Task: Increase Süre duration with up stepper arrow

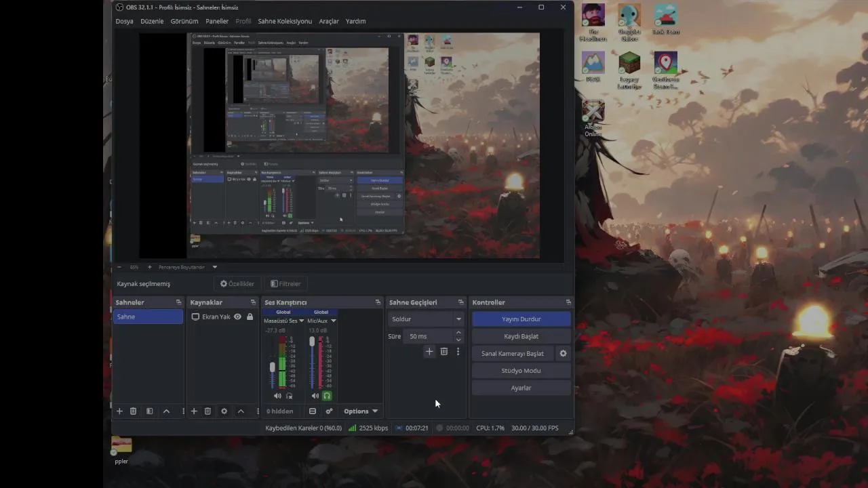Action: 458,333
